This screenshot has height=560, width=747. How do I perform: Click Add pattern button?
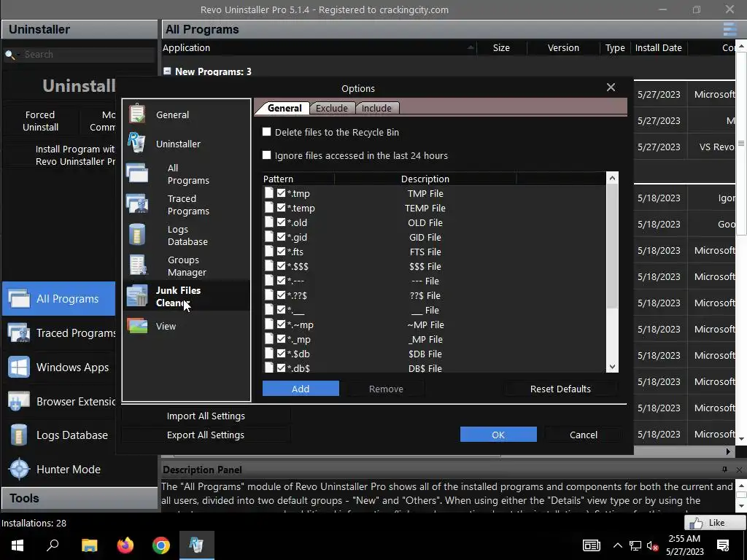(x=301, y=389)
